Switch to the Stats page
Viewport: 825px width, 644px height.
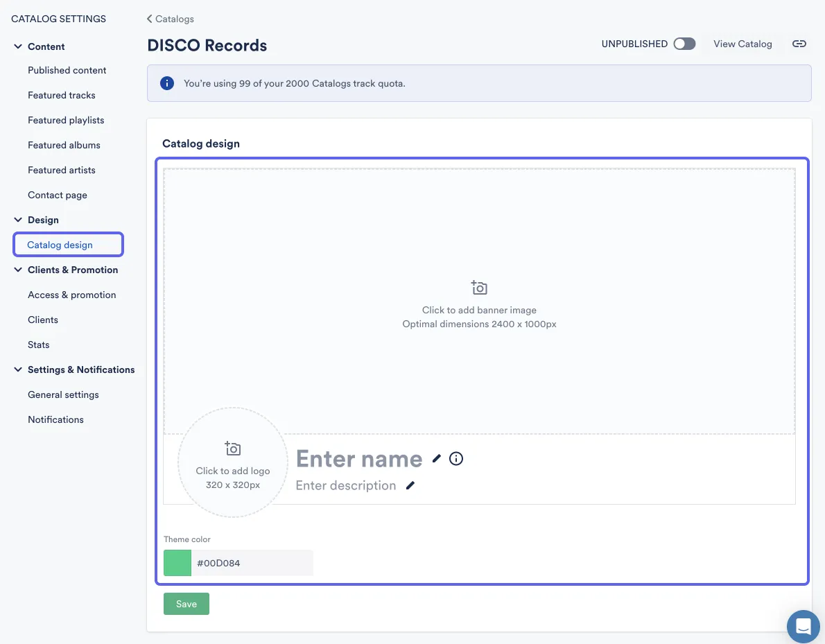tap(38, 345)
